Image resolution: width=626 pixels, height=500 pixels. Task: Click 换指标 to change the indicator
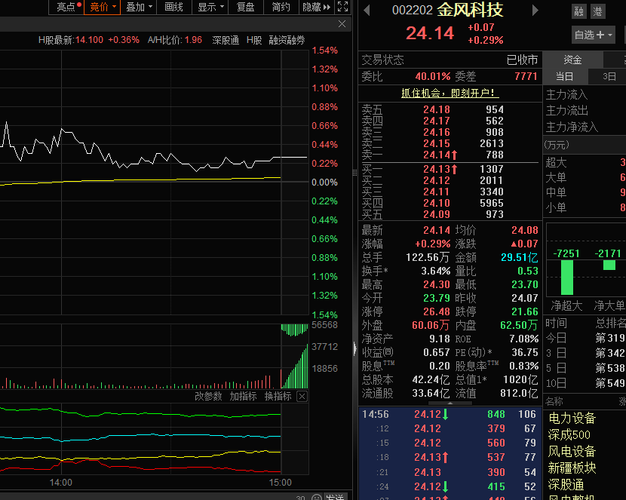pyautogui.click(x=278, y=396)
